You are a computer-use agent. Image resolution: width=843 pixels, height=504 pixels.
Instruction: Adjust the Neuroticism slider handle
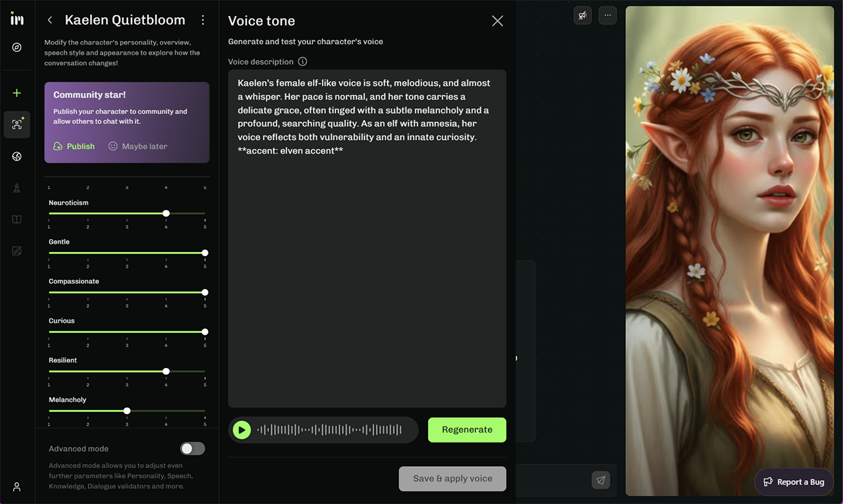click(166, 214)
